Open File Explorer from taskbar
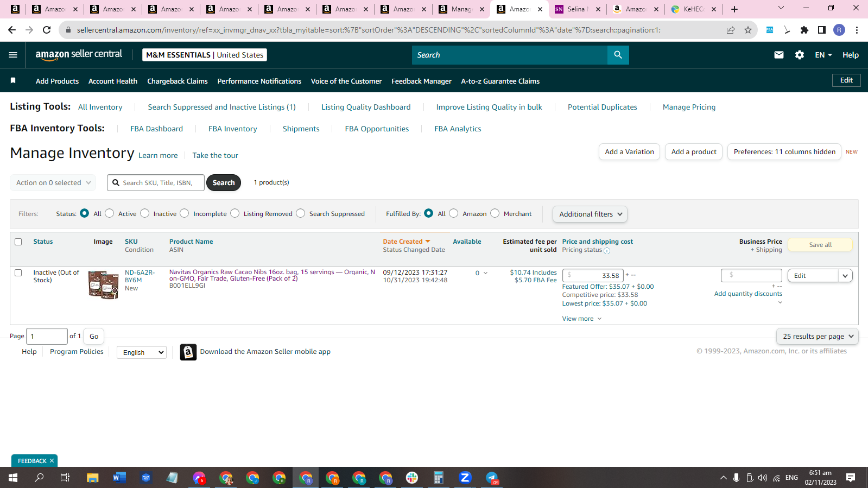This screenshot has height=488, width=868. point(93,478)
